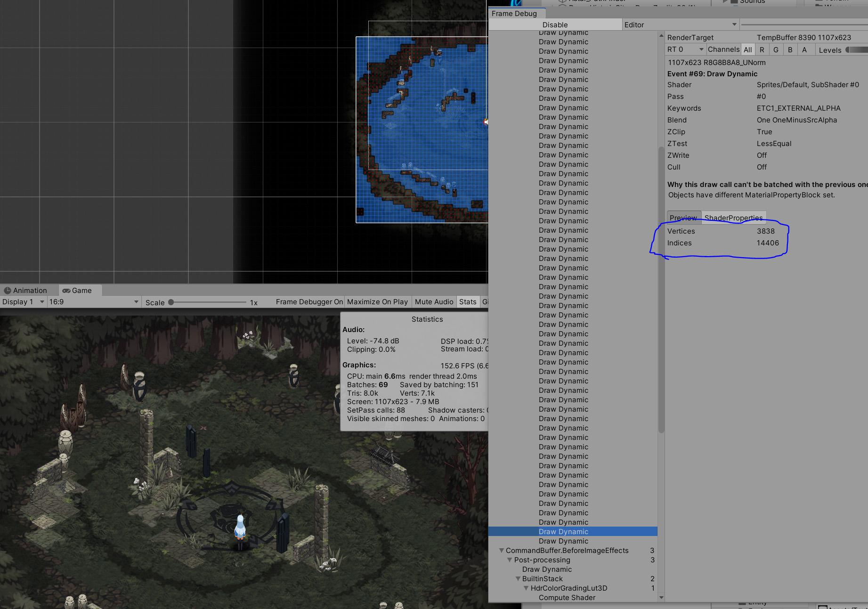
Task: Toggle the Stats overlay button
Action: (468, 302)
